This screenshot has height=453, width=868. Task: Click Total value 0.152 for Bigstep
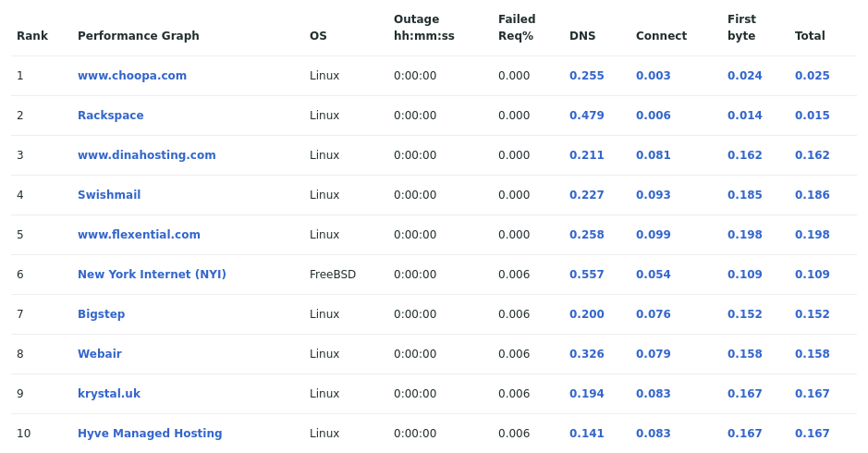coord(813,314)
